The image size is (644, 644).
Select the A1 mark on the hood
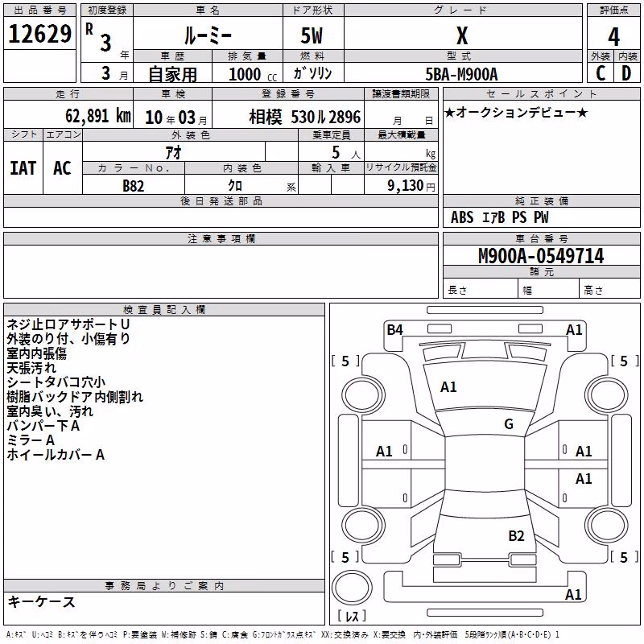click(448, 387)
